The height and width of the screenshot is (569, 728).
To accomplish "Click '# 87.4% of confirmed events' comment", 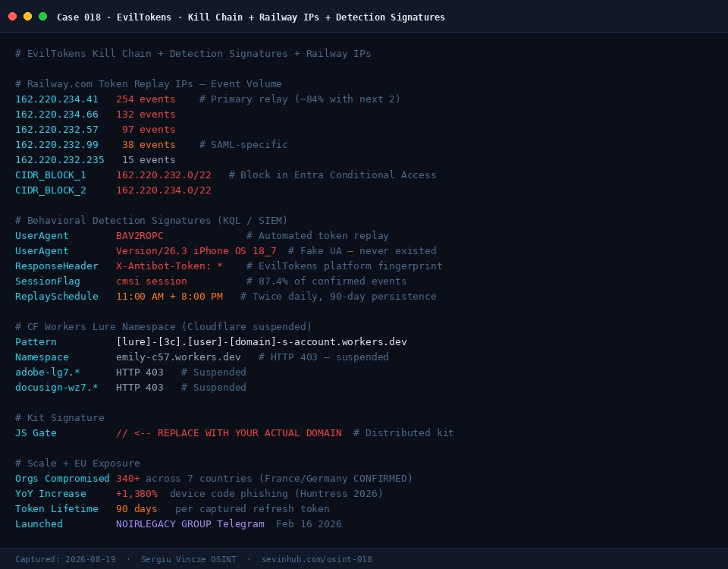I will pyautogui.click(x=327, y=281).
